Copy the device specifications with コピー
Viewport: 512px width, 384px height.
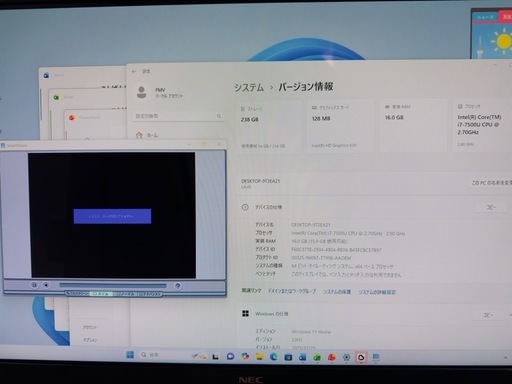tap(491, 207)
